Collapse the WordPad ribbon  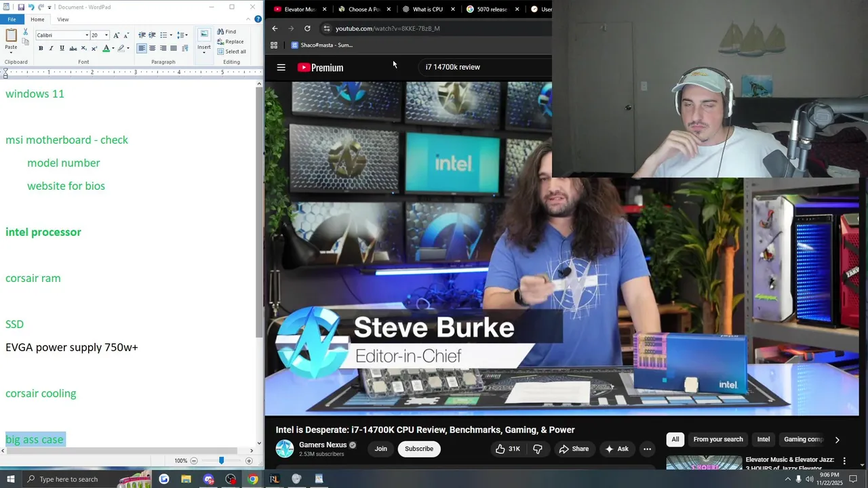pos(249,19)
